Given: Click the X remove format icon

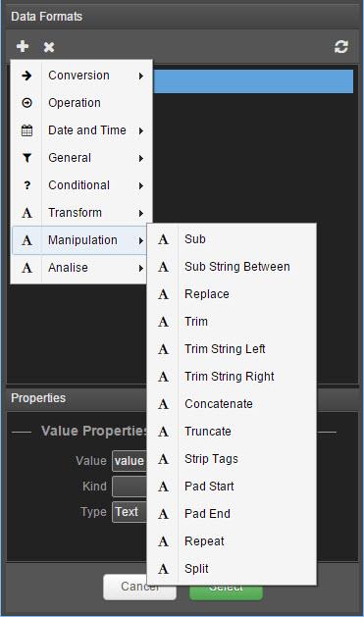Looking at the screenshot, I should [x=49, y=47].
